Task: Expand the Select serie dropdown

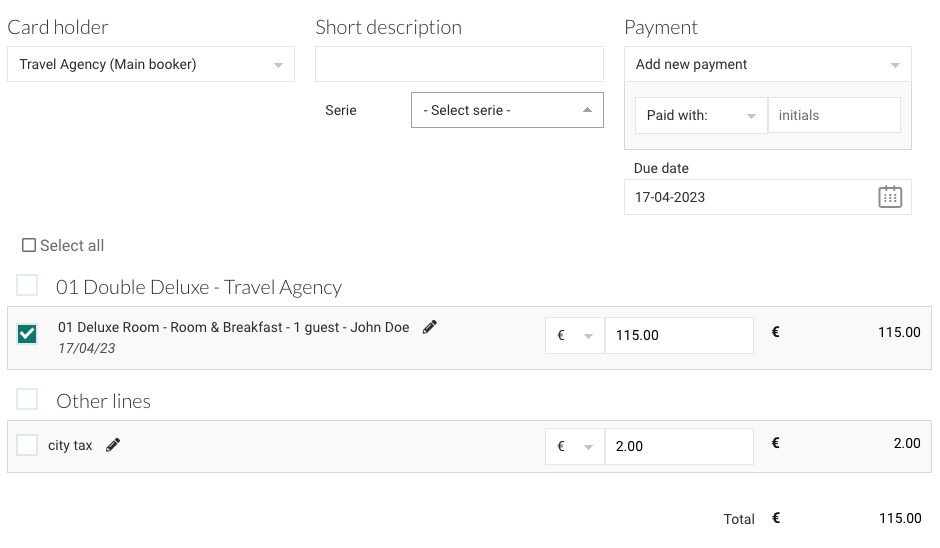Action: click(x=507, y=110)
